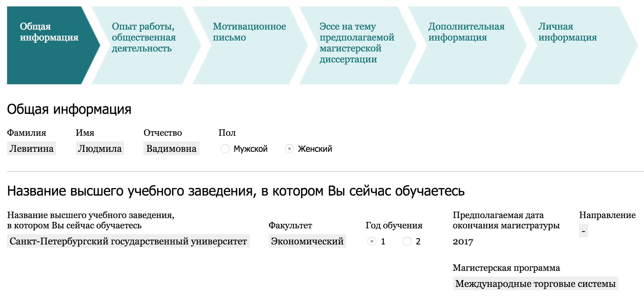644x303 pixels.
Task: Click the Название высшего учебного заведения heading
Action: (236, 191)
